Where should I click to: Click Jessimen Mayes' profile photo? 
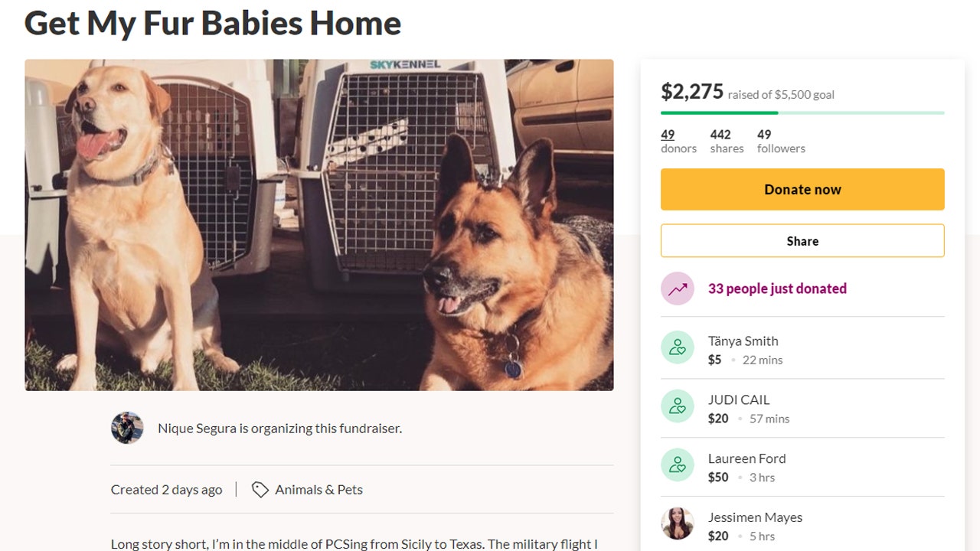[x=678, y=524]
